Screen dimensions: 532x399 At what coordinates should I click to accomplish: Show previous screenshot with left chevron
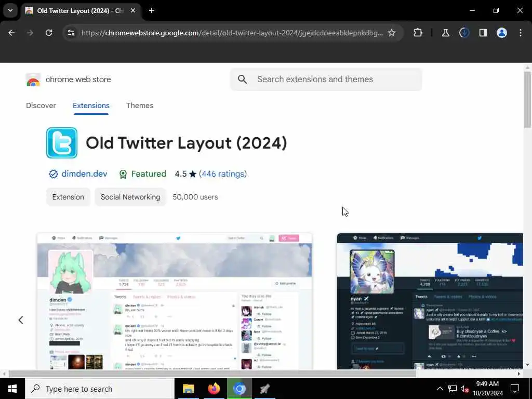click(x=21, y=320)
